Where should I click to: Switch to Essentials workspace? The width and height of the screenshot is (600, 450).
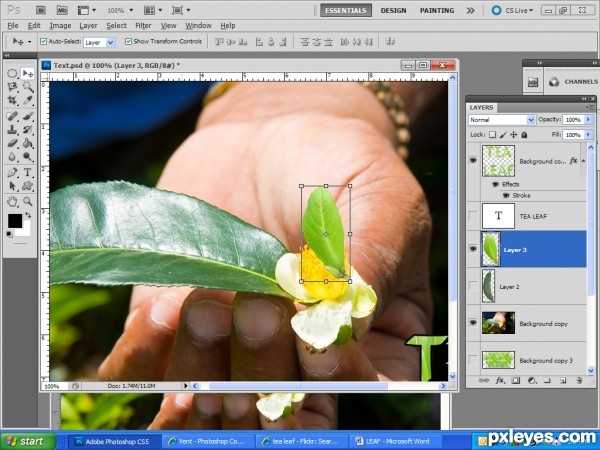pyautogui.click(x=346, y=10)
